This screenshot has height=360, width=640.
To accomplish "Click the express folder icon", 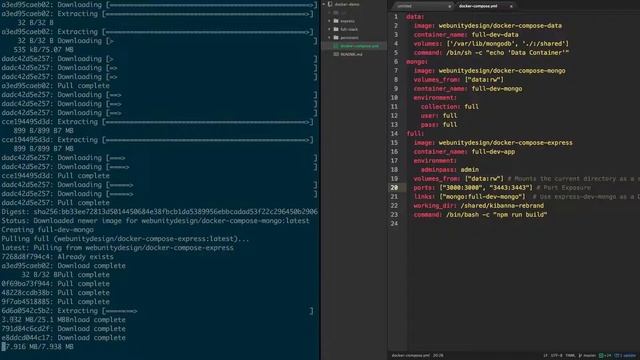I will [336, 21].
